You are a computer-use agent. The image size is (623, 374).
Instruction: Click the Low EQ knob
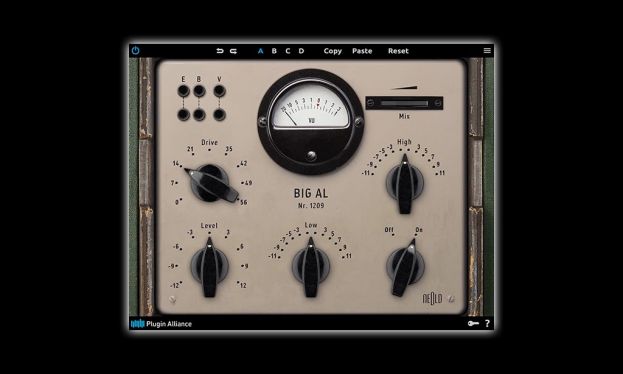click(x=311, y=267)
